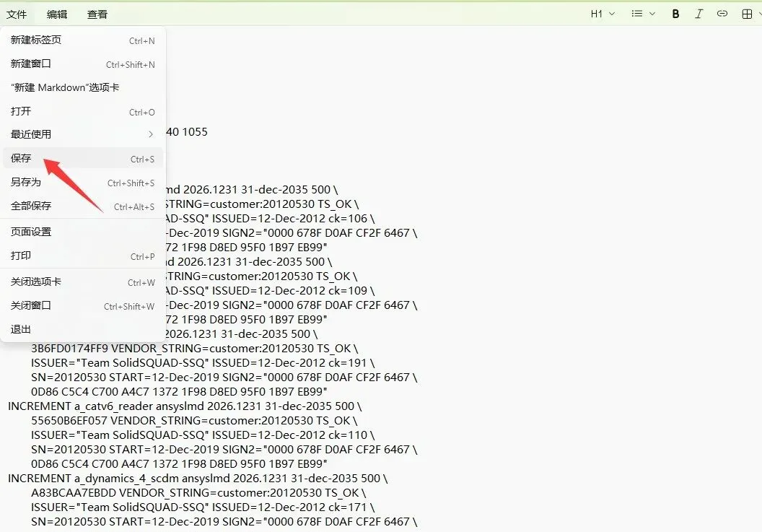Choose 另存为 from the menu

(x=83, y=183)
